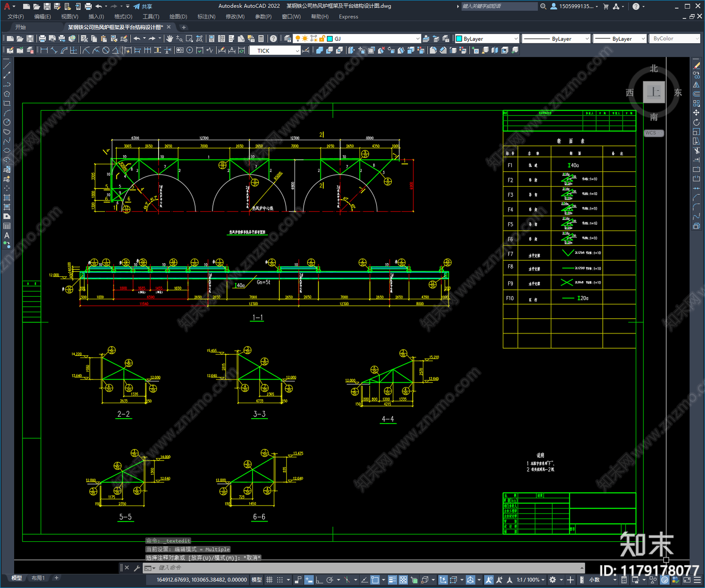This screenshot has width=705, height=588.
Task: Toggle polar tracking in status bar
Action: (x=330, y=580)
